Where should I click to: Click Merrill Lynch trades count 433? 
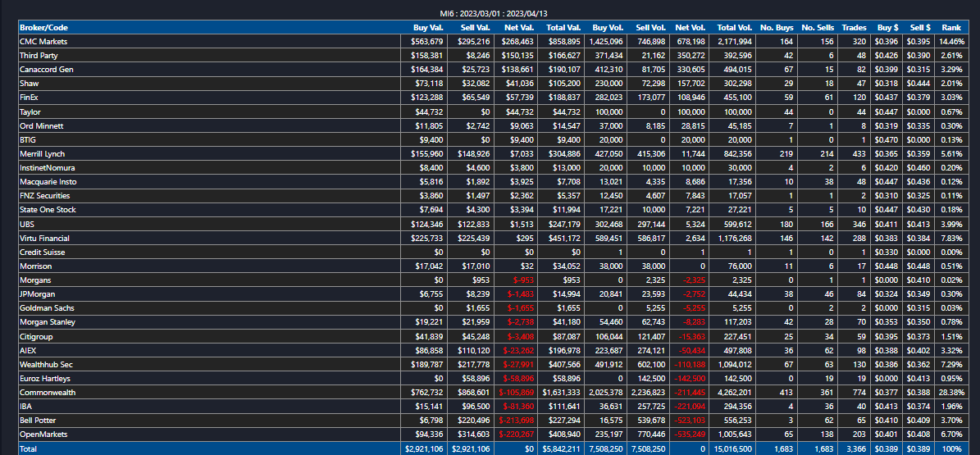click(x=860, y=154)
